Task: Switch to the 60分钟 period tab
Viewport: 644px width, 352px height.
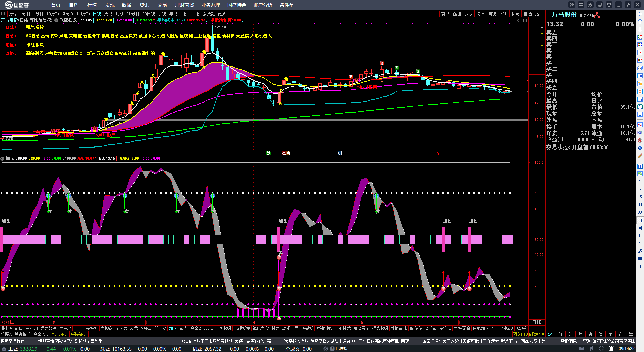Action: (84, 14)
